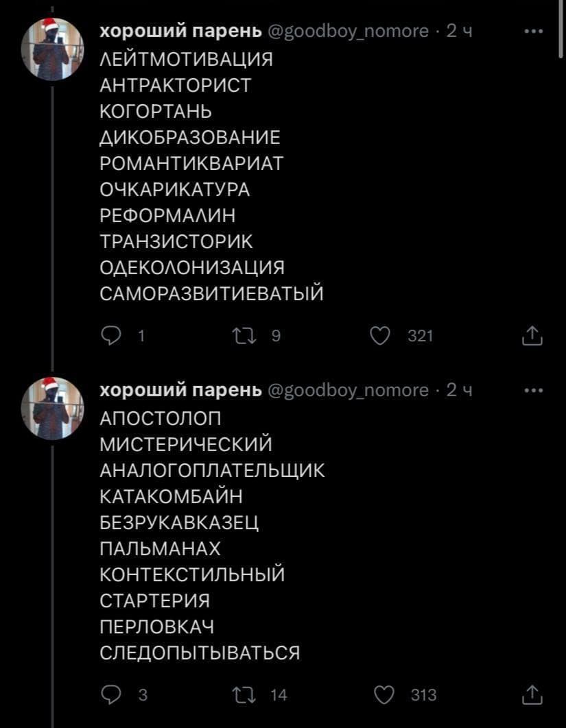Screen dimensions: 566x728
Task: Reply to the АПОСТОЛОП tweet
Action: [x=111, y=694]
